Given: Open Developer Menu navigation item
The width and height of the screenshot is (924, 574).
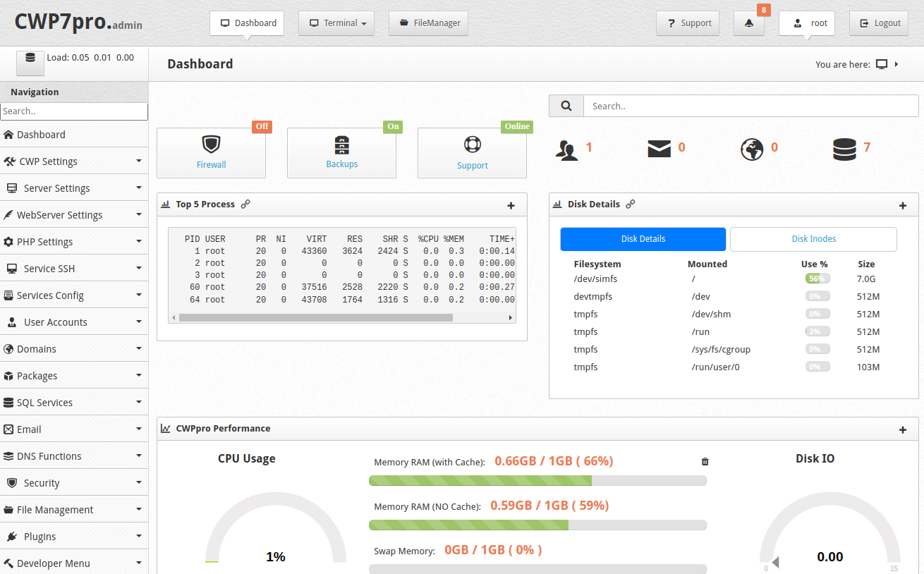Looking at the screenshot, I should (74, 563).
